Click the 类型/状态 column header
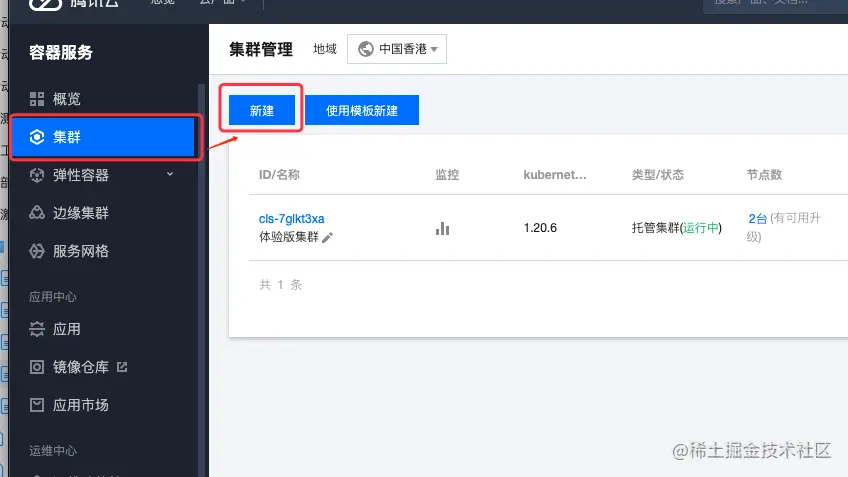Viewport: 848px width, 477px height. [658, 175]
